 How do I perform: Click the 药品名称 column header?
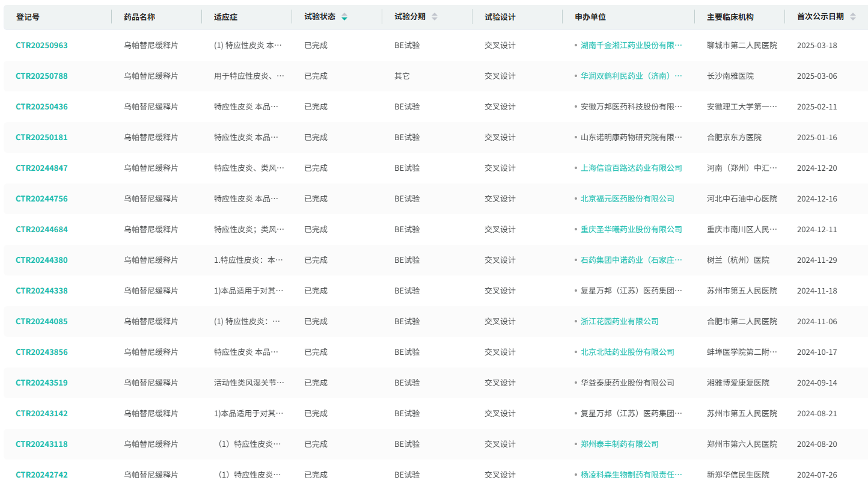139,17
